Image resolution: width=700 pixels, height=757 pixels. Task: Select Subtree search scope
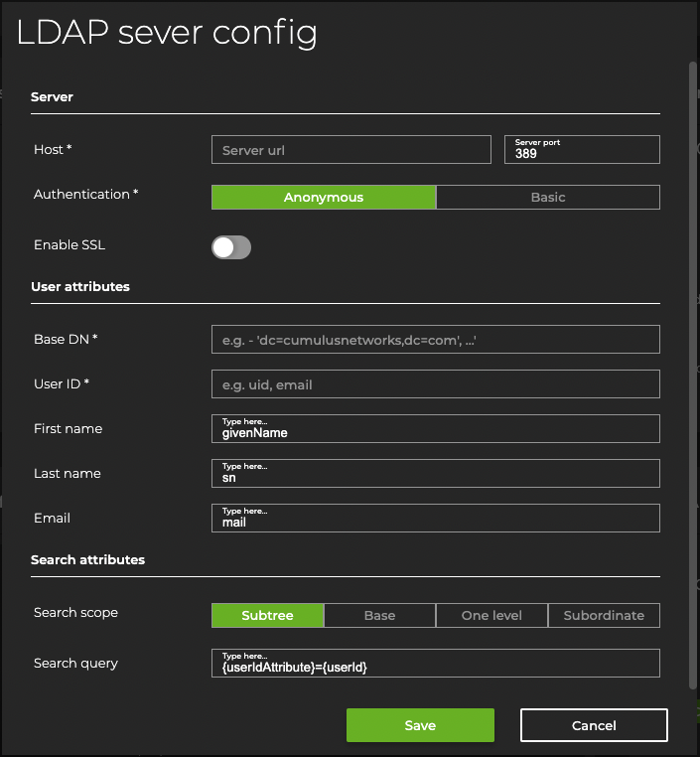click(267, 616)
